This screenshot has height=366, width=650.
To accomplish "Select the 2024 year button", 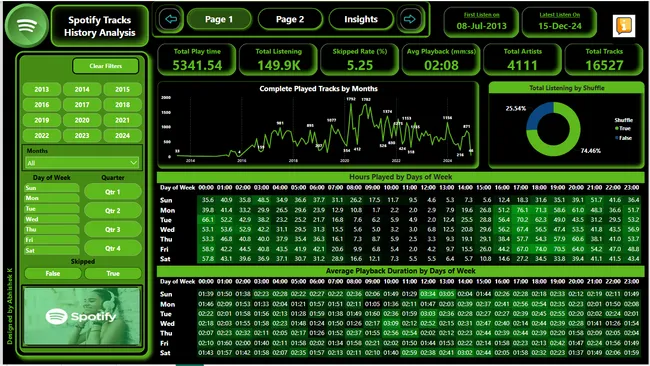I will pyautogui.click(x=122, y=135).
